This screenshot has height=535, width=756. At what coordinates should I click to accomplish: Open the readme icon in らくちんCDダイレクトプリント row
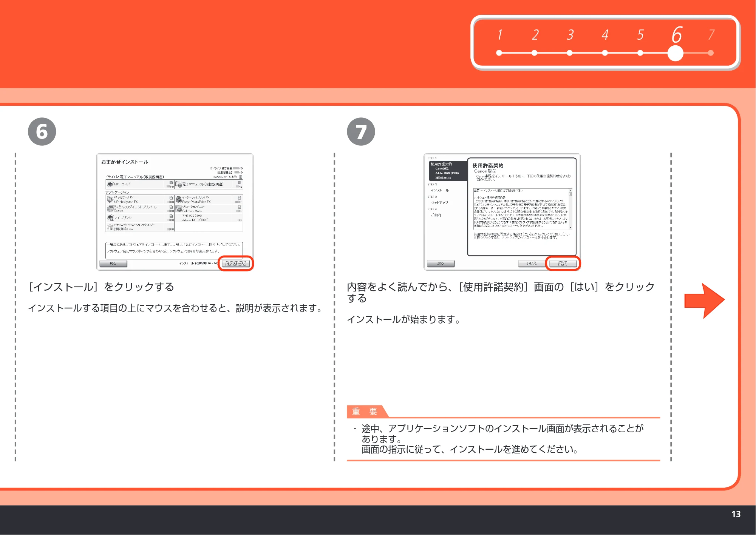pos(171,207)
